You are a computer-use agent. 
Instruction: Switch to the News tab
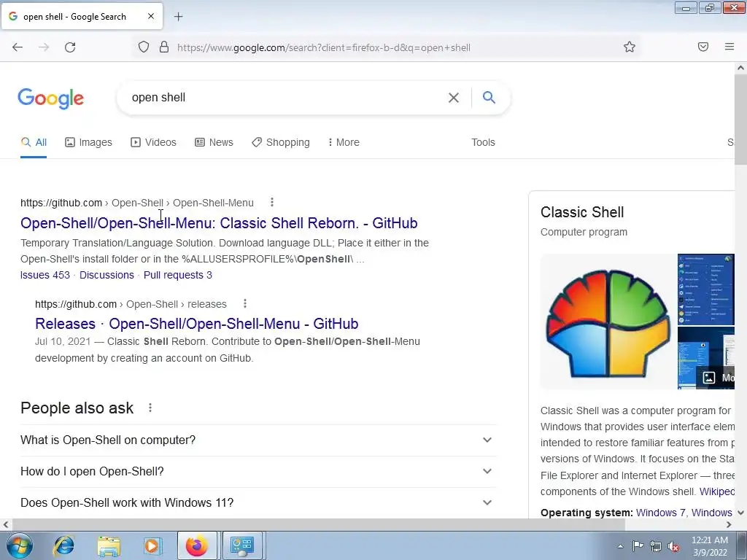pos(214,142)
